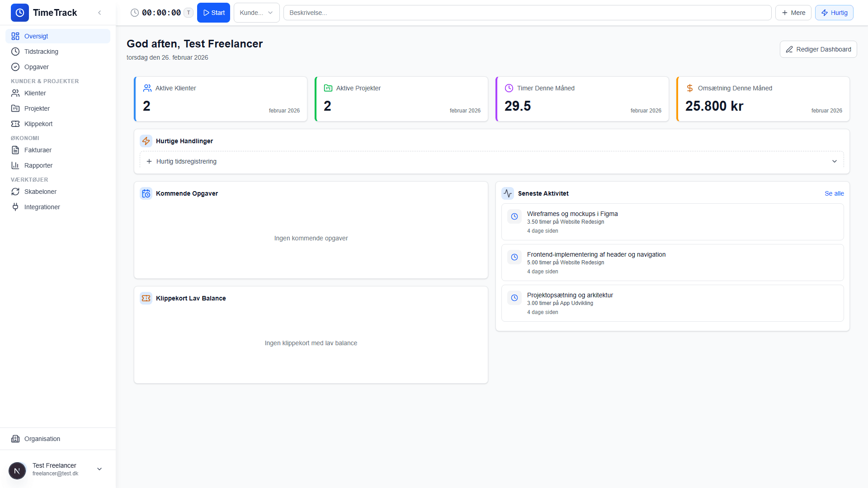Click the clock icon on Wireframes activity
868x488 pixels.
pyautogui.click(x=514, y=216)
